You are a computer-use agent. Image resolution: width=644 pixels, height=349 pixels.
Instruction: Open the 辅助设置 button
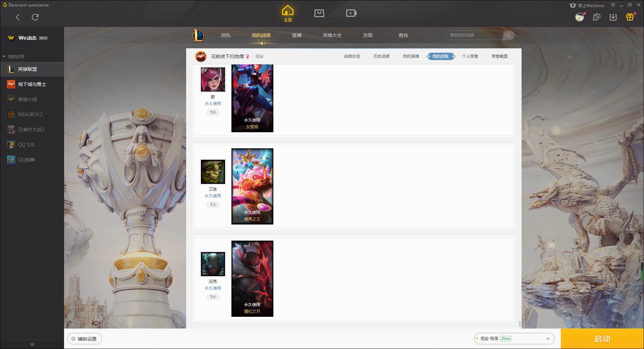(x=85, y=339)
